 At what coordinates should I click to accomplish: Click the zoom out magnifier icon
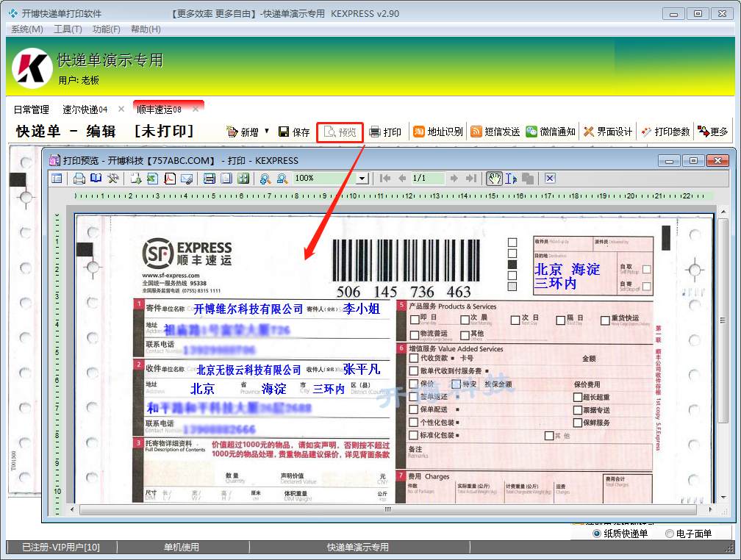tap(282, 178)
